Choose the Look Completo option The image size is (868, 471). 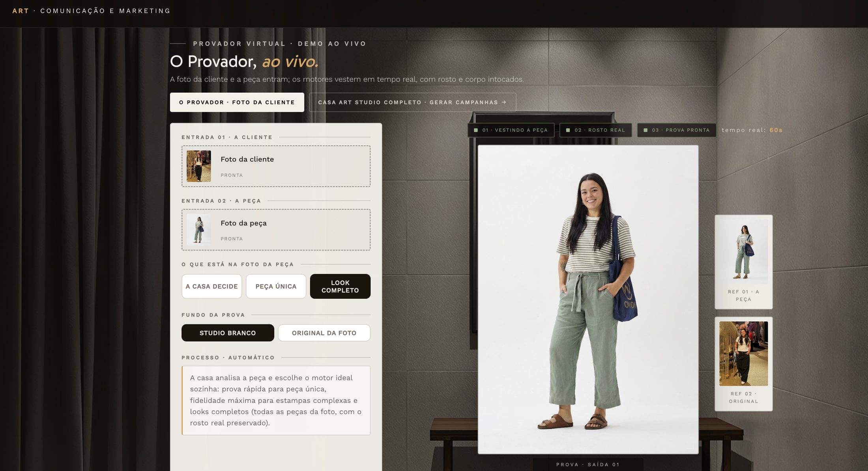coord(340,287)
